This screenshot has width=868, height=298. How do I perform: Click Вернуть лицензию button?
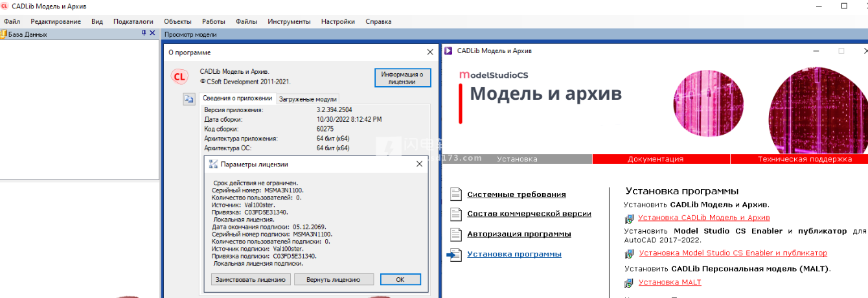334,279
